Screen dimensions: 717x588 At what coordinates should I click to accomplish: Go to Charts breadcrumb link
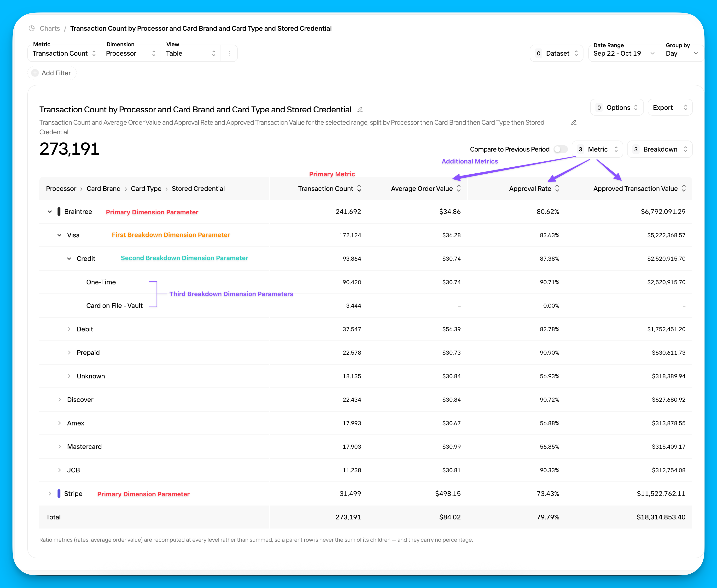point(50,29)
